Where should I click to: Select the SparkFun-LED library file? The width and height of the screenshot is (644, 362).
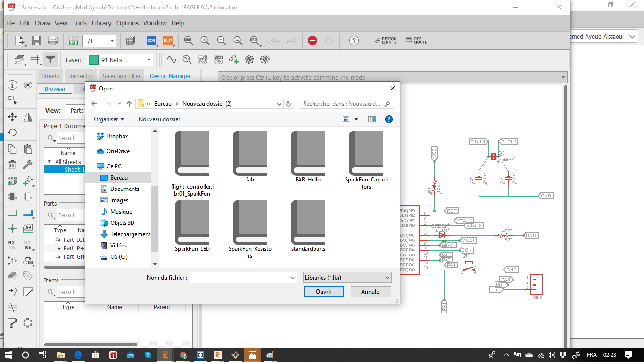pyautogui.click(x=192, y=226)
